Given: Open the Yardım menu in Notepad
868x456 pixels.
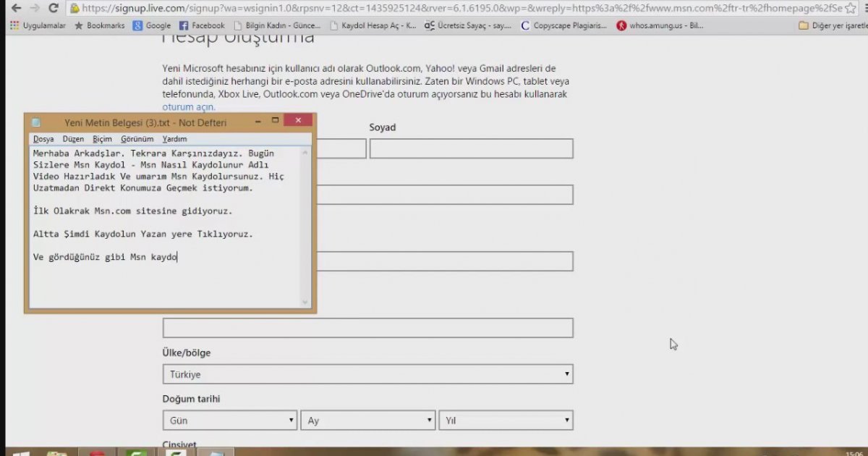Looking at the screenshot, I should point(174,139).
